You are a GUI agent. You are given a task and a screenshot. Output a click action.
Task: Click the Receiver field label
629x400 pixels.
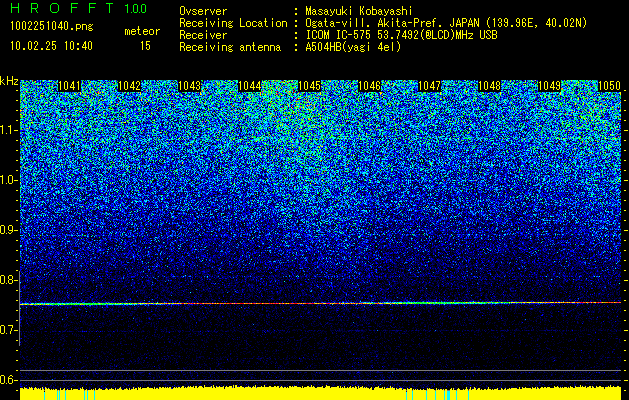(203, 35)
